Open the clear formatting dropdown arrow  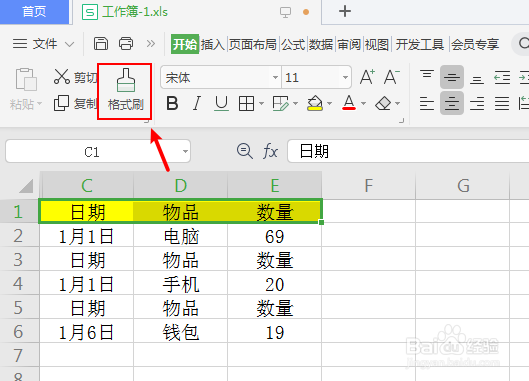click(x=397, y=103)
